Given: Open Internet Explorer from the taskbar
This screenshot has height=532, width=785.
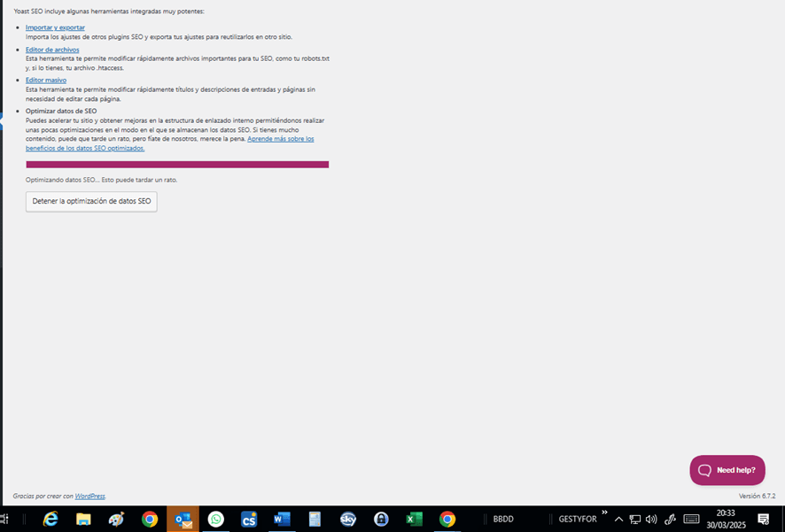Looking at the screenshot, I should pyautogui.click(x=51, y=519).
